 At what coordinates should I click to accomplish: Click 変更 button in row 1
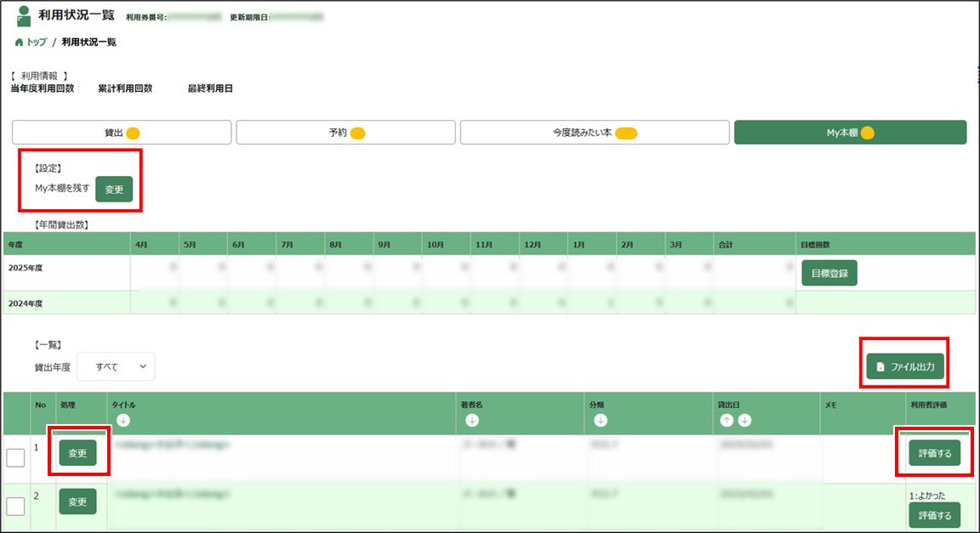pos(77,454)
